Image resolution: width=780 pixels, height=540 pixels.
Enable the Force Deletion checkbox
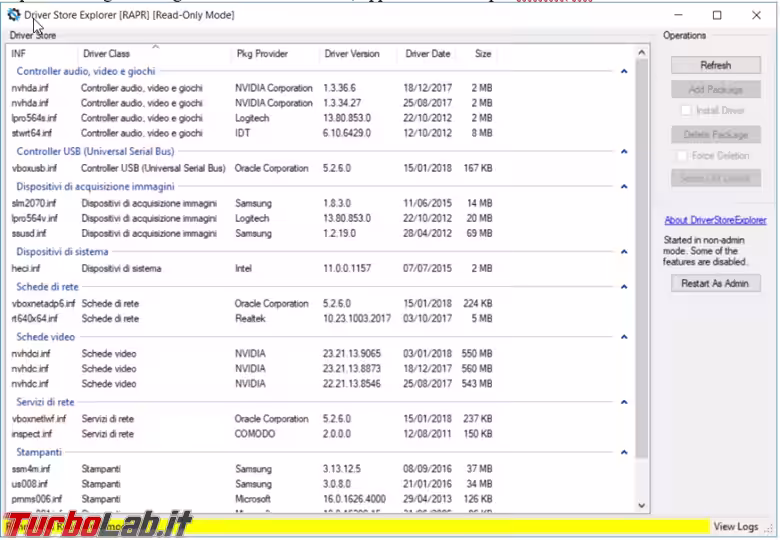[x=683, y=156]
